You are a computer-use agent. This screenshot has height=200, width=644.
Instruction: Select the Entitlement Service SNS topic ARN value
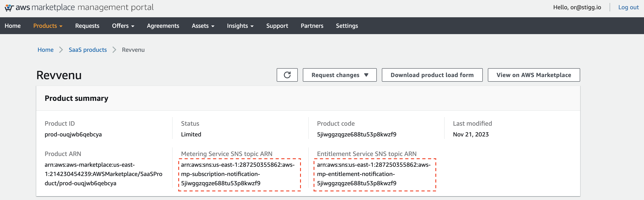pyautogui.click(x=374, y=174)
